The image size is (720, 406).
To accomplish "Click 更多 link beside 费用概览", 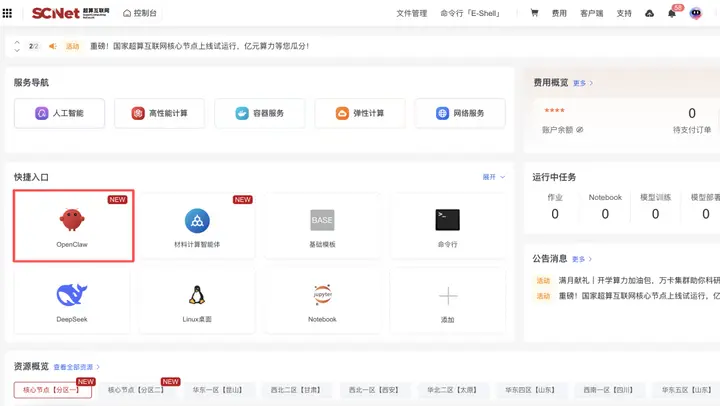I will pos(582,83).
